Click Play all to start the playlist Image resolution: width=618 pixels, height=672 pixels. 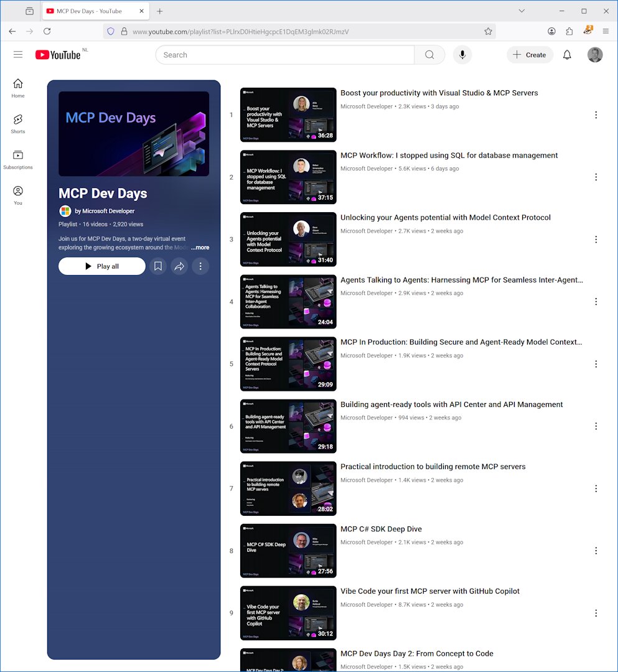click(x=101, y=266)
